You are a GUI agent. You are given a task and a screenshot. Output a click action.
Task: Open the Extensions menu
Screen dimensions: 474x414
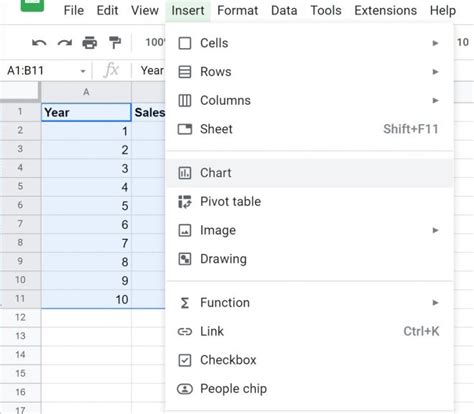pos(385,10)
